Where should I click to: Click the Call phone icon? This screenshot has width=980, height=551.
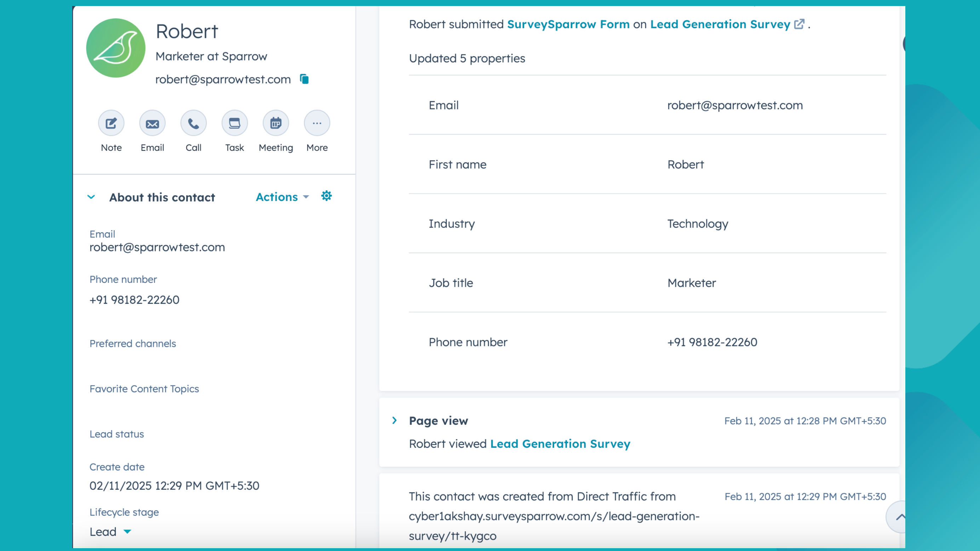click(x=193, y=123)
